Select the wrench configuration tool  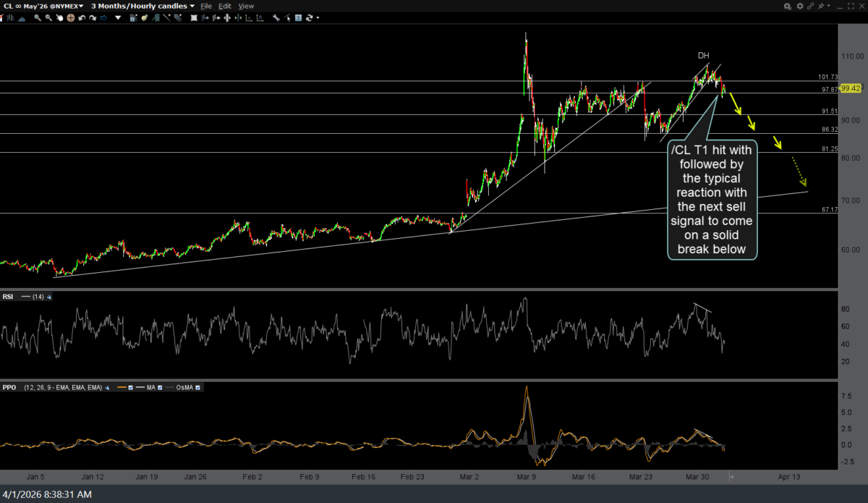point(276,17)
